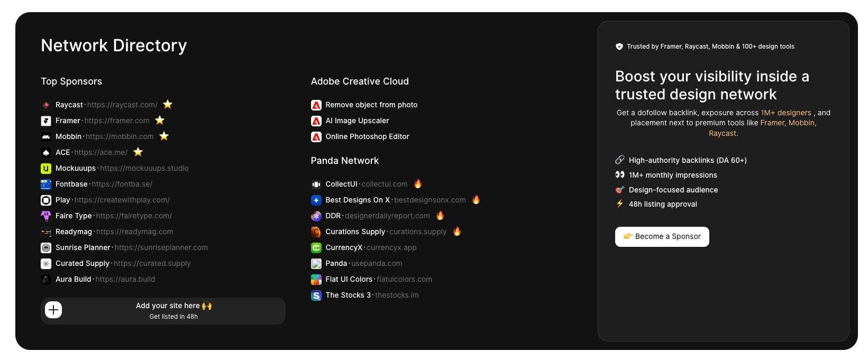Image resolution: width=868 pixels, height=360 pixels.
Task: Click the Become a Sponsor button
Action: [x=662, y=236]
